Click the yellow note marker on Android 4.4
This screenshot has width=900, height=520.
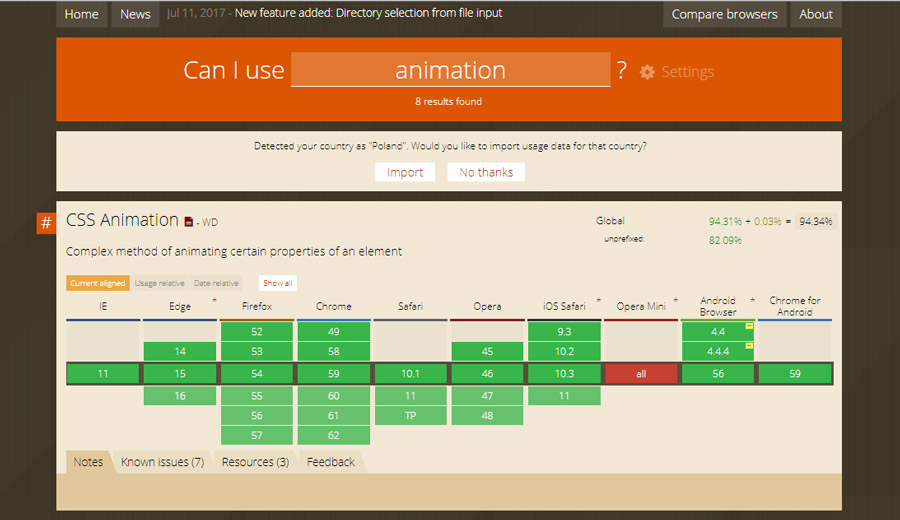pyautogui.click(x=748, y=326)
